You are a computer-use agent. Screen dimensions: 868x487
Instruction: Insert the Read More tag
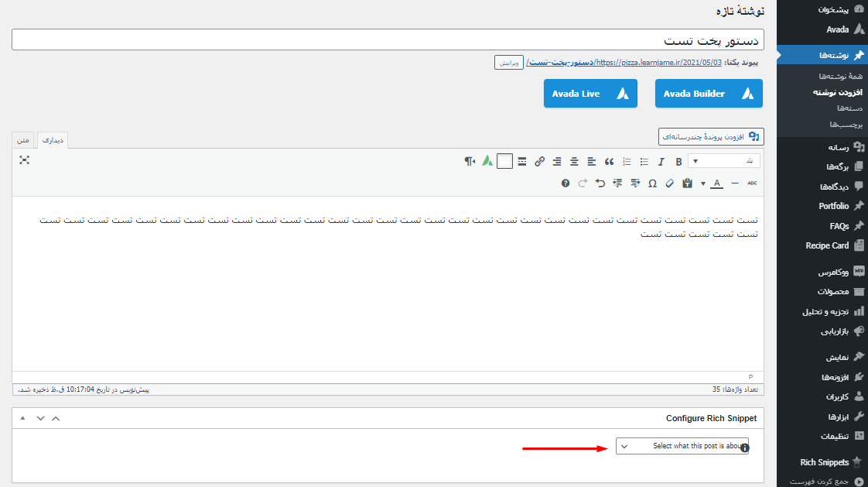pos(522,162)
